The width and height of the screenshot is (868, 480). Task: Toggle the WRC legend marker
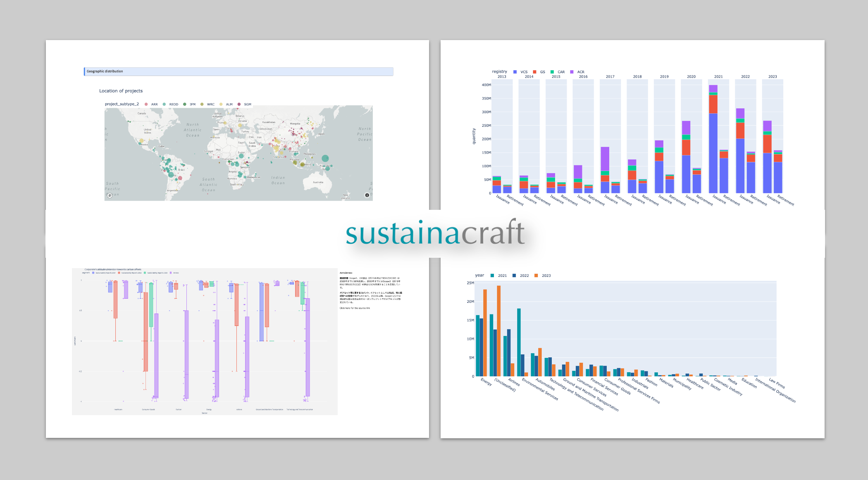(202, 105)
